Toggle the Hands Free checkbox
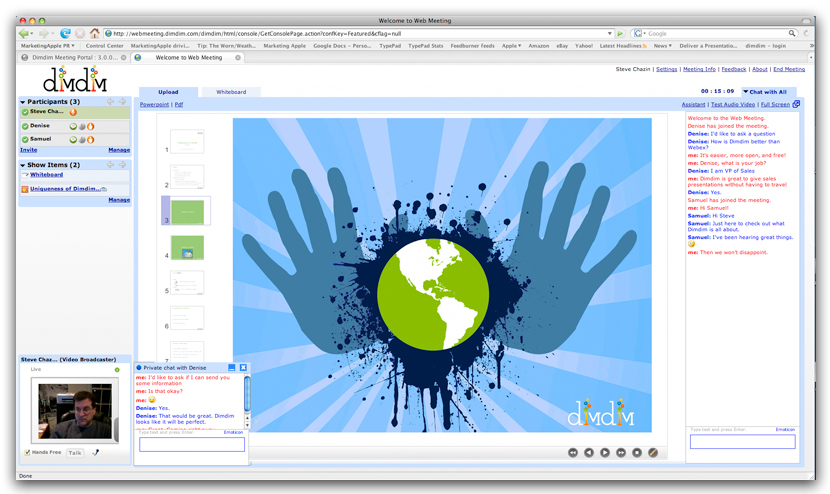The height and width of the screenshot is (494, 830). tap(27, 452)
